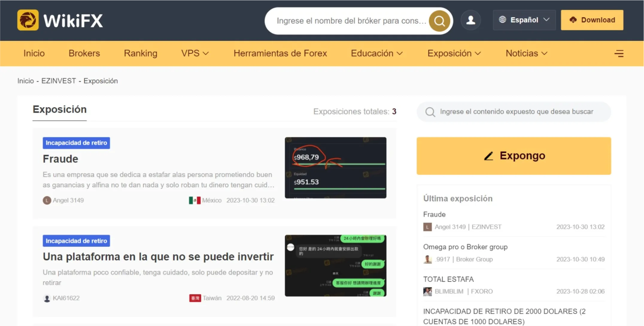Image resolution: width=644 pixels, height=326 pixels.
Task: Click the Expongo button
Action: coord(514,156)
